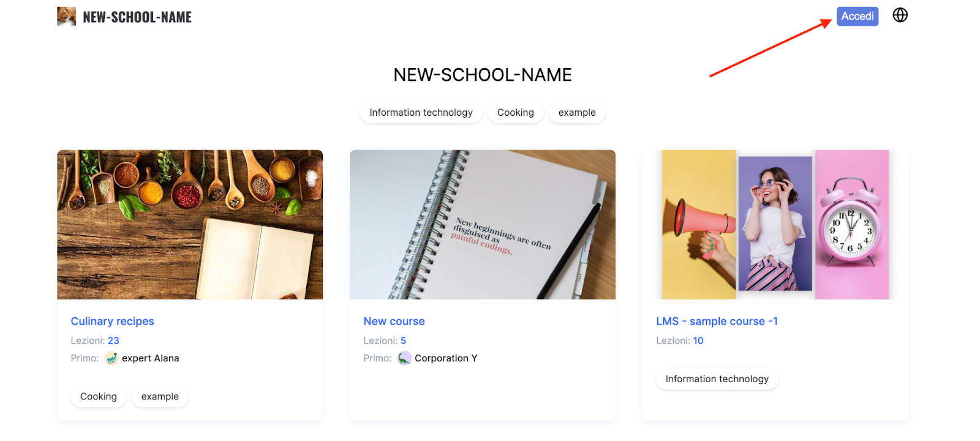Filter by Information technology category at top
This screenshot has height=441, width=980.
click(x=421, y=113)
